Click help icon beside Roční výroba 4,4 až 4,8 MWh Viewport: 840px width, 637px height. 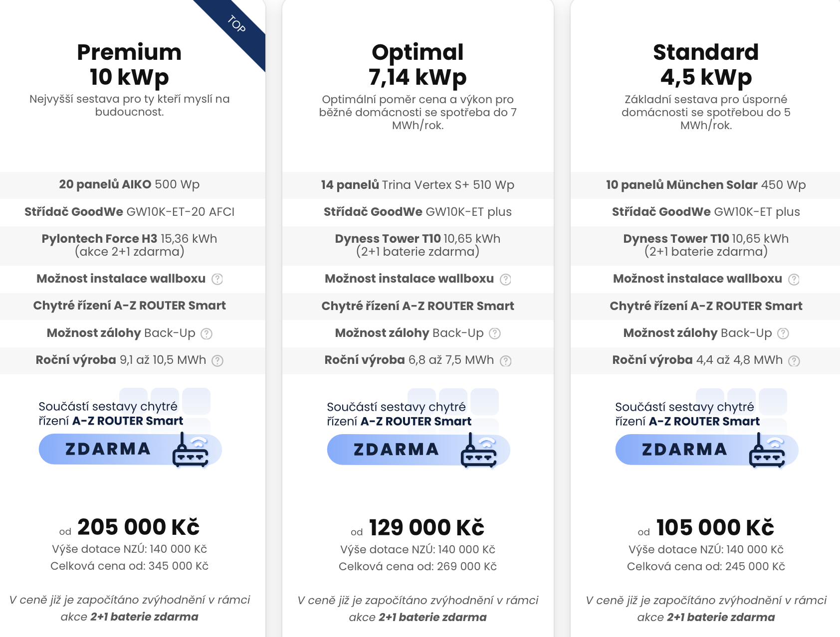[794, 361]
